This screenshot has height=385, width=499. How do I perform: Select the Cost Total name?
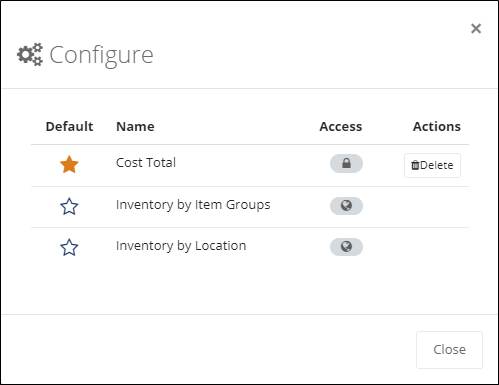tap(146, 163)
